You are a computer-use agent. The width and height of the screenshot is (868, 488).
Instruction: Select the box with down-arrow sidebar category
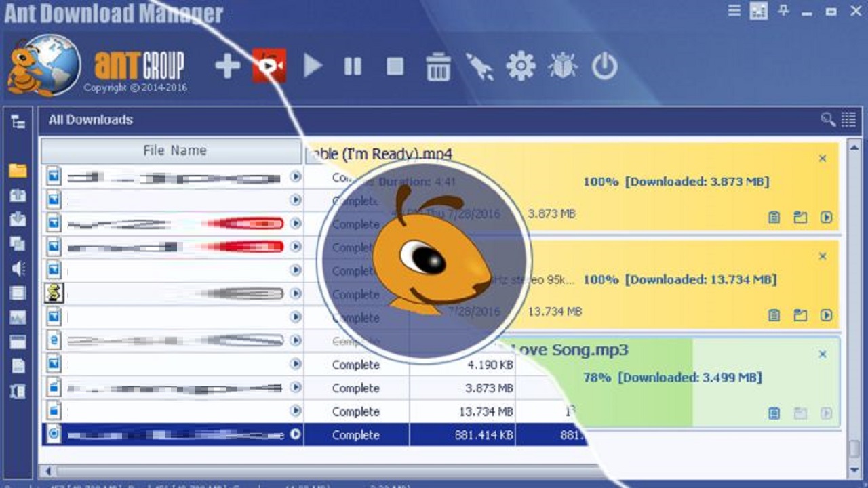point(18,220)
